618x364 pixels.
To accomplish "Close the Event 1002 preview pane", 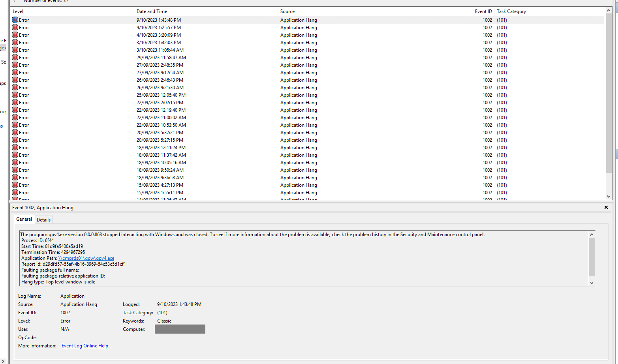I will point(606,208).
